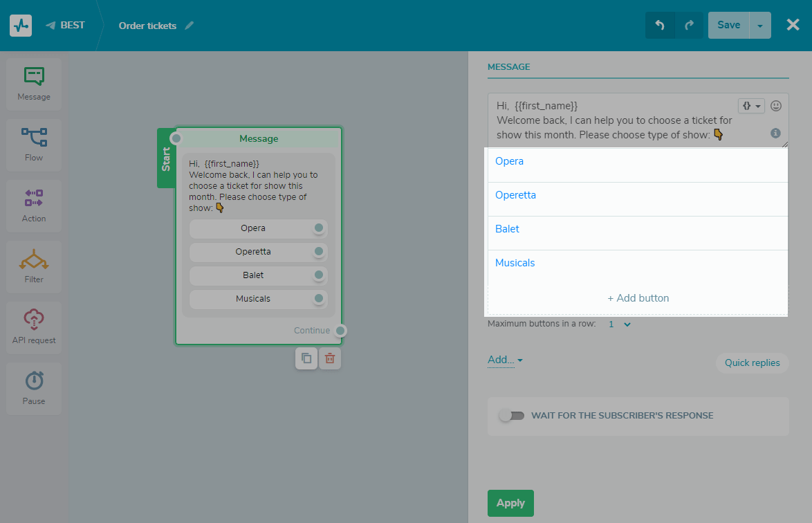Expand the Add... menu
The image size is (812, 523).
tap(505, 360)
